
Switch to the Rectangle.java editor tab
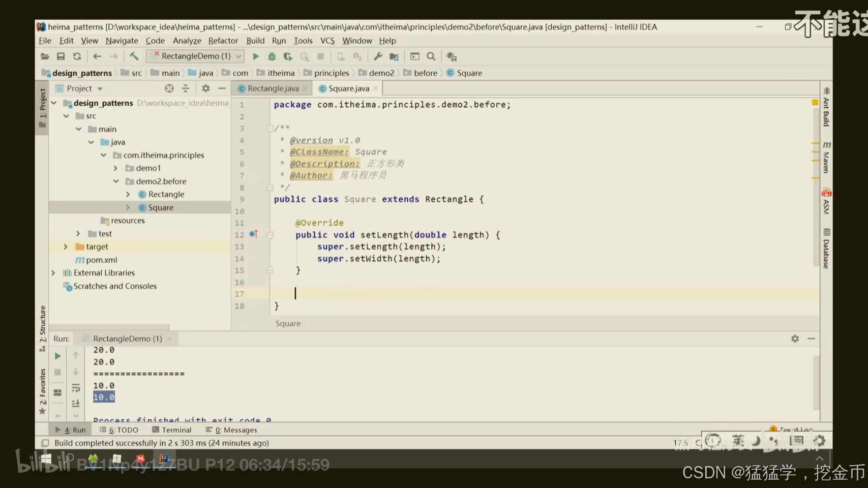click(x=273, y=88)
